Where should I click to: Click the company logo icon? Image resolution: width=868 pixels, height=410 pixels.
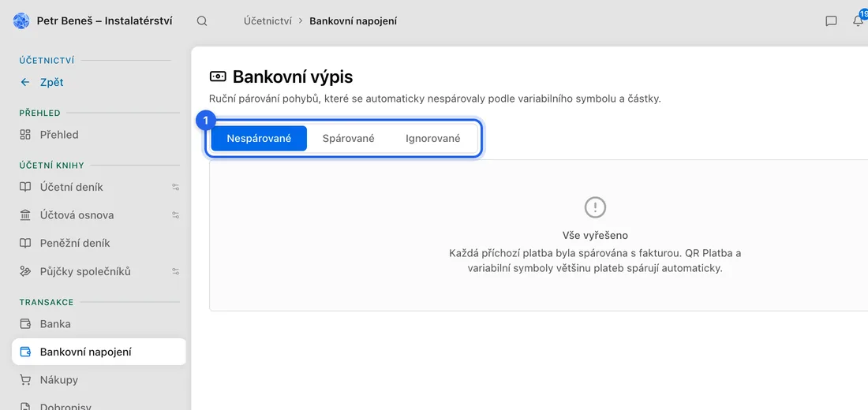(21, 21)
